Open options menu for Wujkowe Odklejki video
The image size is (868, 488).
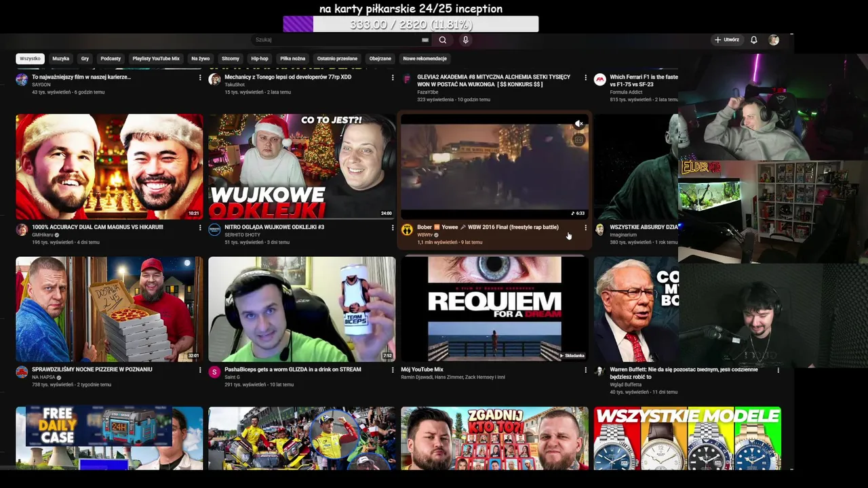point(393,228)
